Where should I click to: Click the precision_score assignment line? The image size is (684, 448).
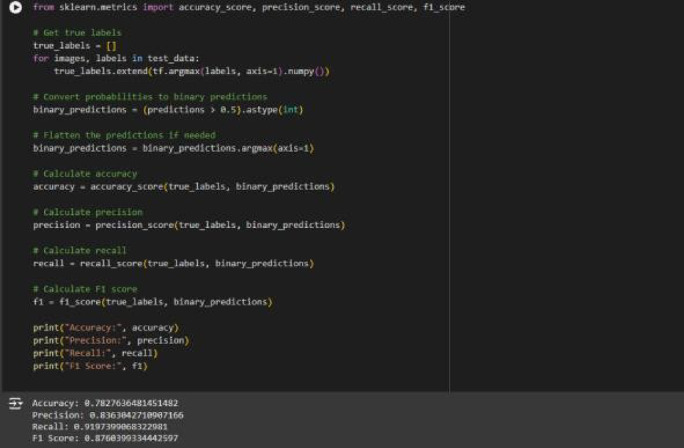click(189, 225)
